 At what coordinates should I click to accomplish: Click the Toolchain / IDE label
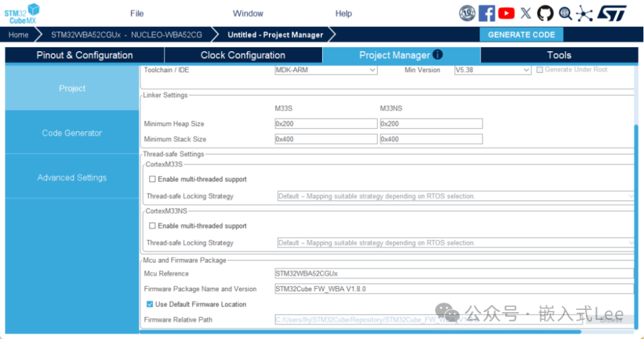[x=166, y=70]
